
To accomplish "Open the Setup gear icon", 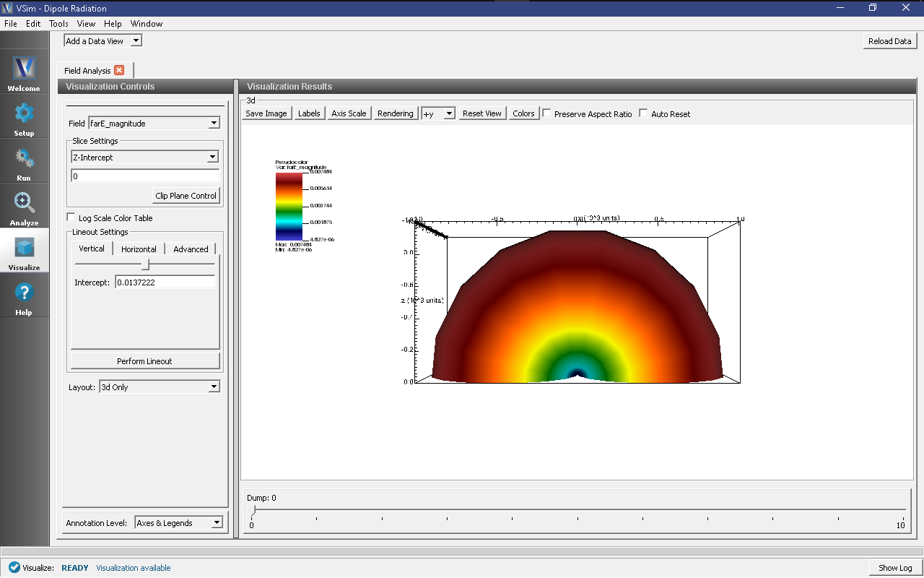I will coord(24,117).
